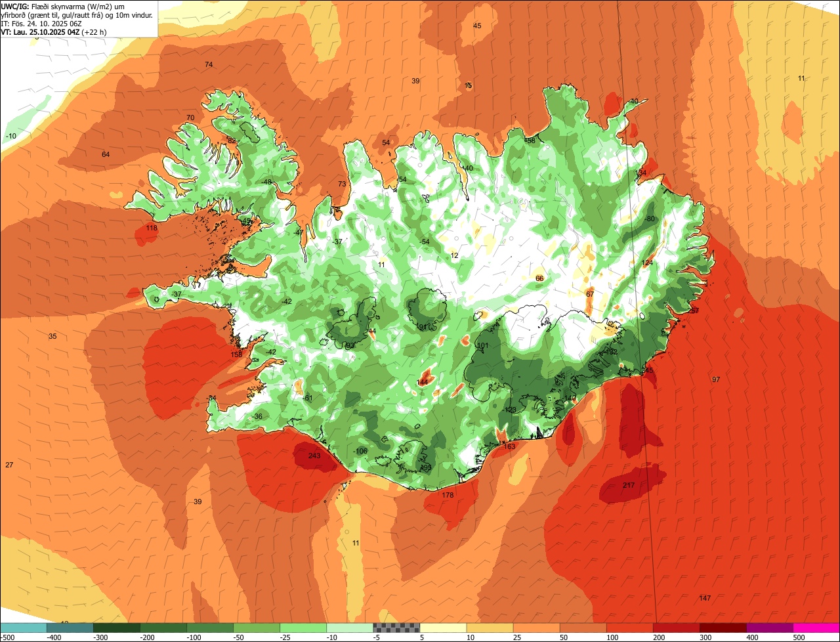Click the value -36 on the southwest peninsula
Image resolution: width=840 pixels, height=642 pixels.
[257, 417]
